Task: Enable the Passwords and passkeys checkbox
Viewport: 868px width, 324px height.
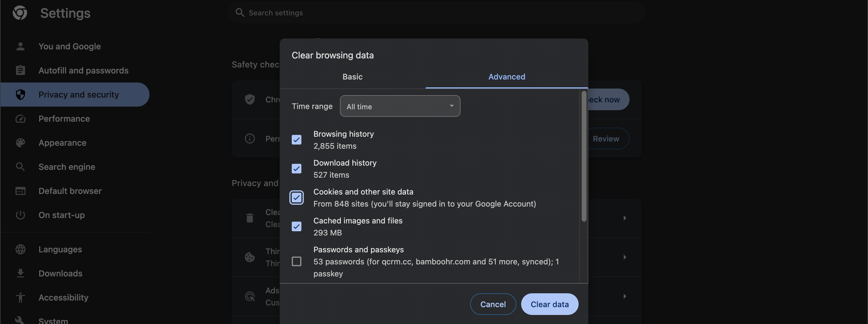Action: 296,261
